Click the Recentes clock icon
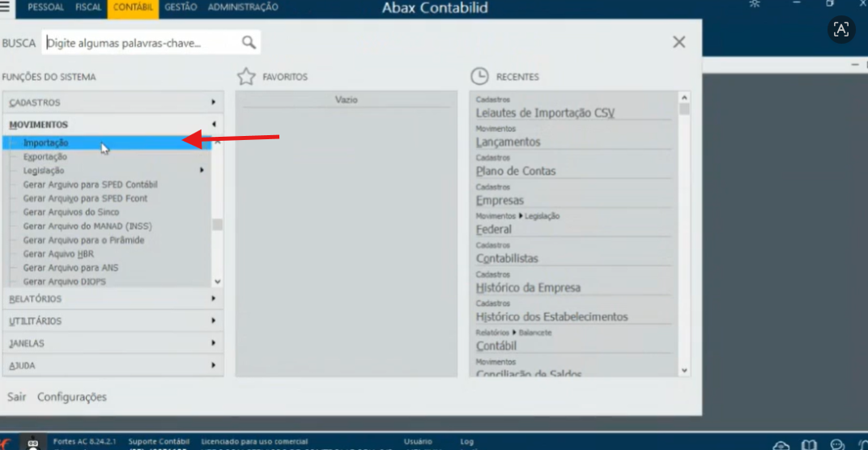The image size is (868, 450). click(480, 76)
